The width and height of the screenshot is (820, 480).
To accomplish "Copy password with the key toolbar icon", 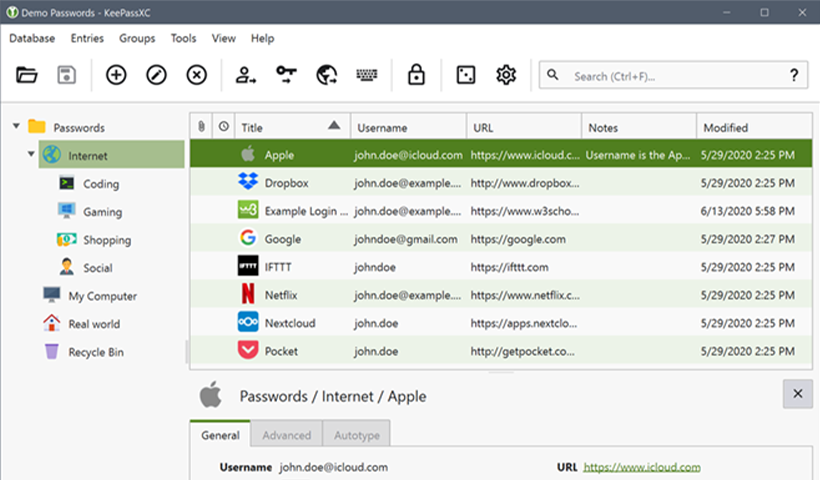I will tap(286, 75).
